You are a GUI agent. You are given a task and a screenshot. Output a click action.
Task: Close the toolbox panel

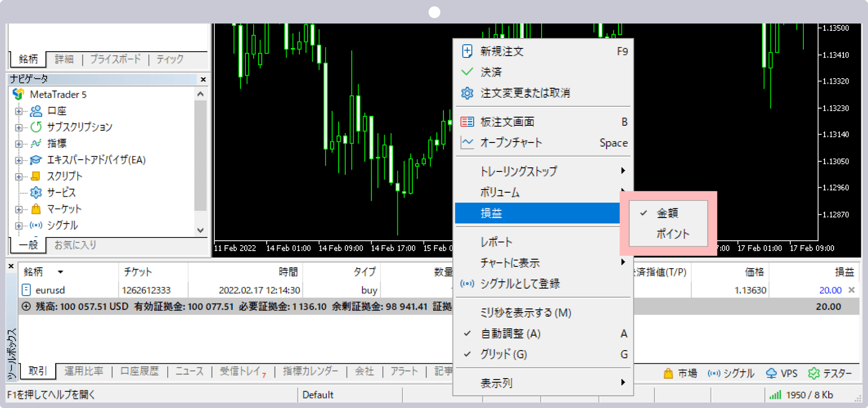click(11, 266)
